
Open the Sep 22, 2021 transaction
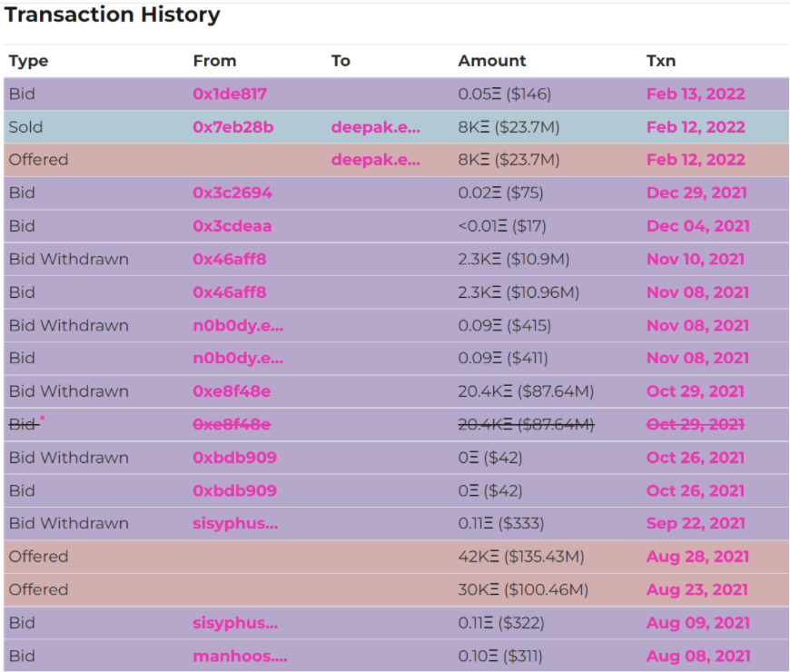[x=695, y=523]
